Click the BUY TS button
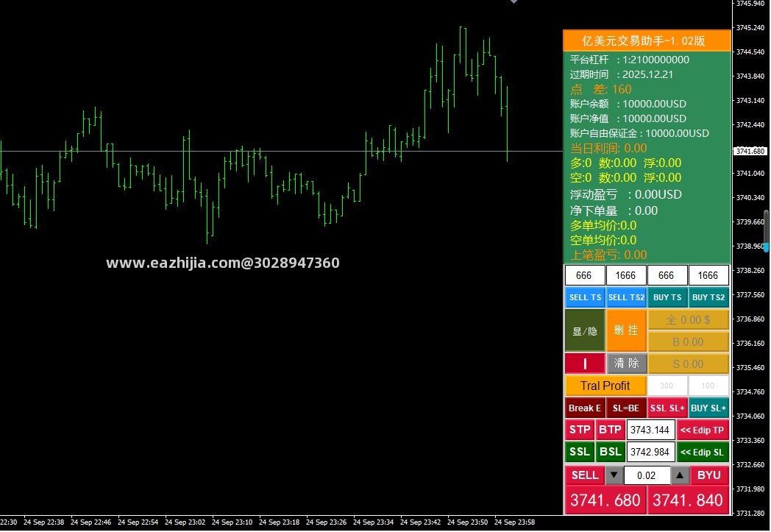Viewport: 771px width, 532px height. (x=667, y=297)
